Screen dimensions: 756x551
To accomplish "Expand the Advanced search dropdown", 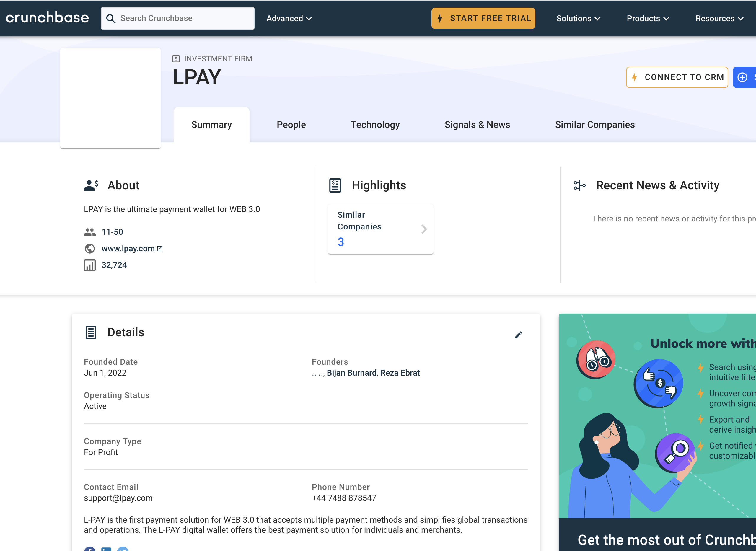I will (289, 18).
